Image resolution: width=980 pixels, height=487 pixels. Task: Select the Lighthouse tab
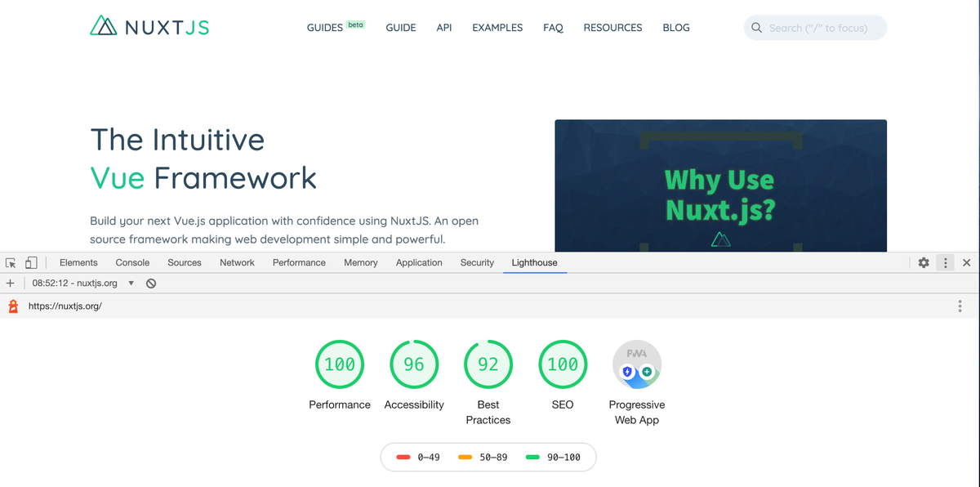pyautogui.click(x=535, y=262)
